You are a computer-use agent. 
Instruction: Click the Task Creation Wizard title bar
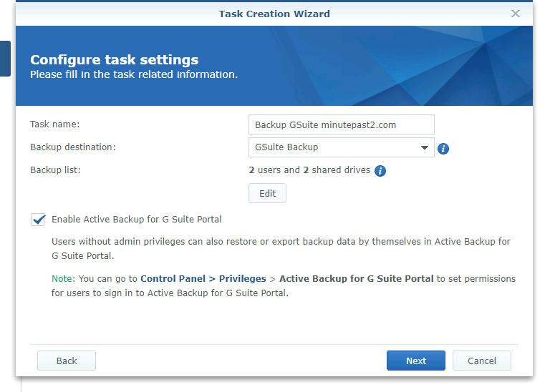click(274, 14)
